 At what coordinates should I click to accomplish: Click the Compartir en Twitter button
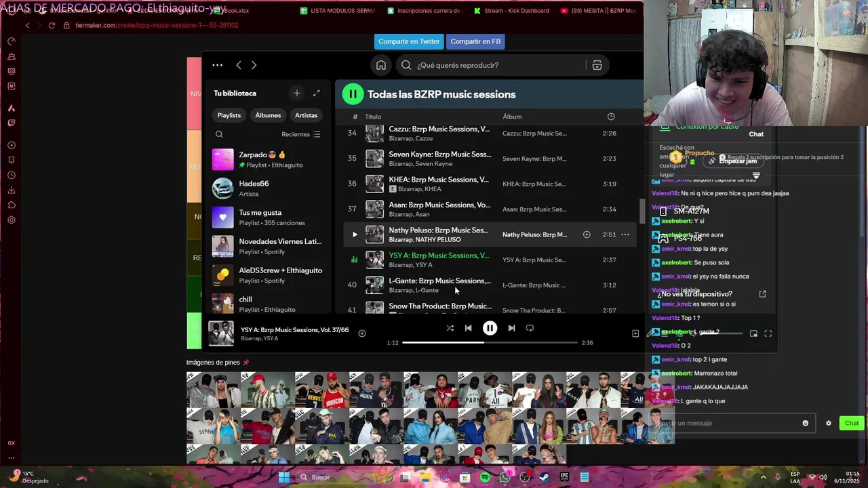(x=409, y=41)
